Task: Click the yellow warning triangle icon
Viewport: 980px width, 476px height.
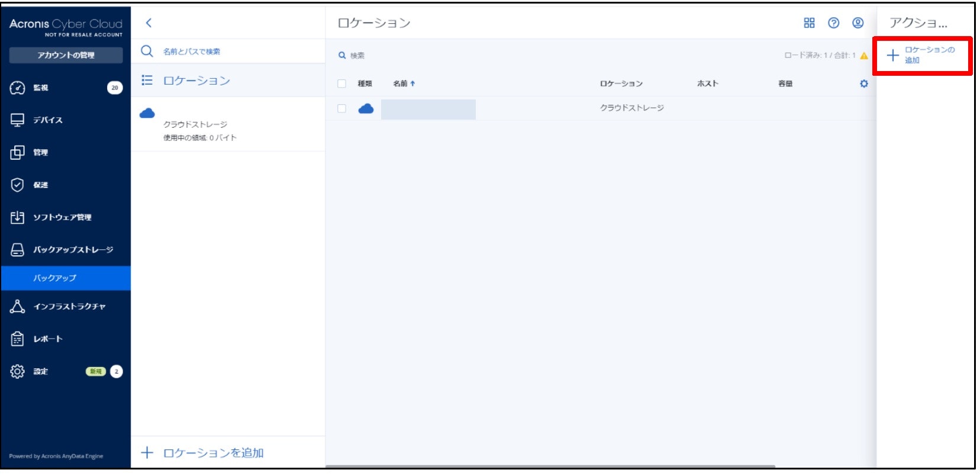Action: click(x=864, y=56)
